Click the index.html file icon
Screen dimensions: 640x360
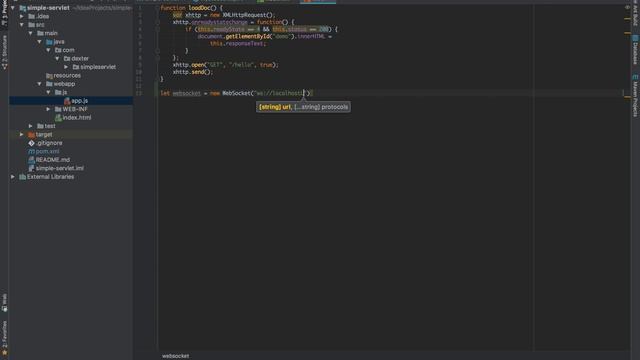58,118
